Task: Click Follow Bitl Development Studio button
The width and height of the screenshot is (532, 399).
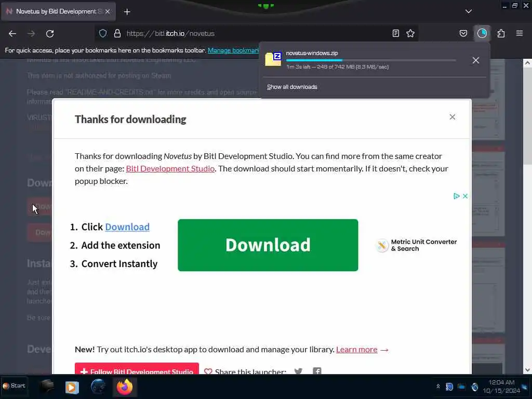Action: [137, 369]
